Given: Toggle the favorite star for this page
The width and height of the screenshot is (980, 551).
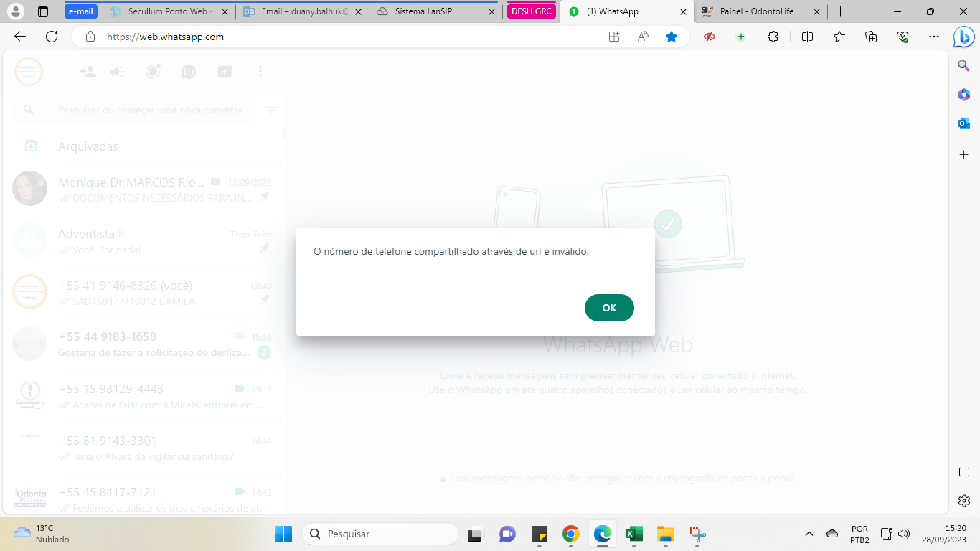Looking at the screenshot, I should [x=672, y=37].
